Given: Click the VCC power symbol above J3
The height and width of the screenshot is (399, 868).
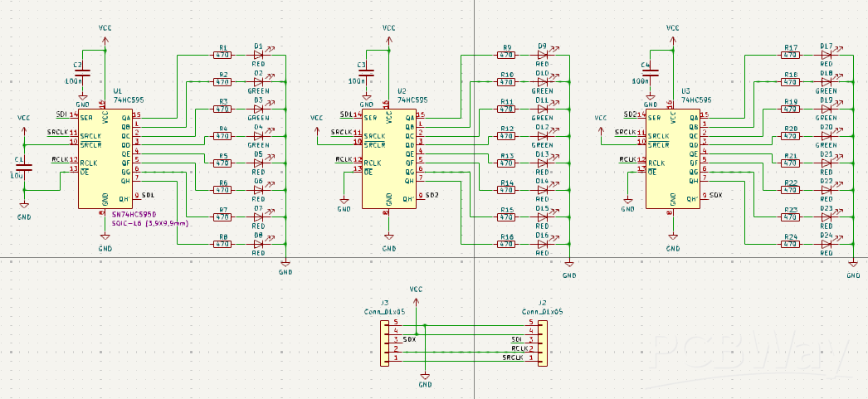Looking at the screenshot, I should pyautogui.click(x=417, y=290).
